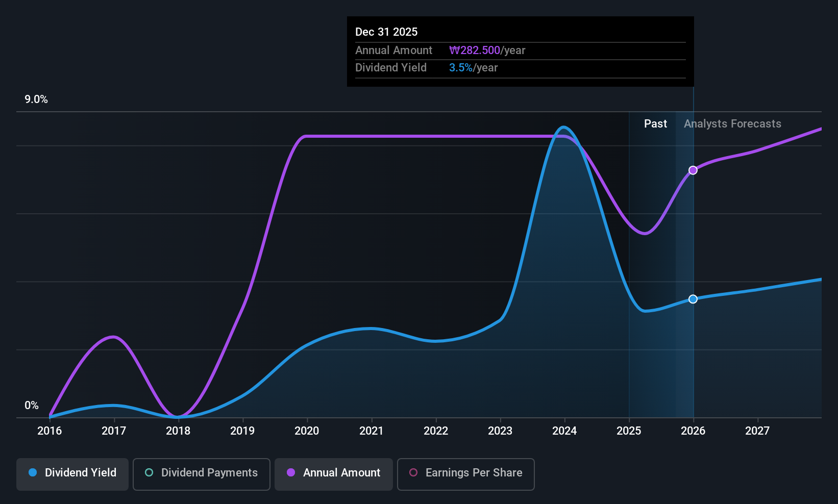The height and width of the screenshot is (504, 838).
Task: Click the blue dot icon beside Dividend Yield
Action: click(33, 472)
